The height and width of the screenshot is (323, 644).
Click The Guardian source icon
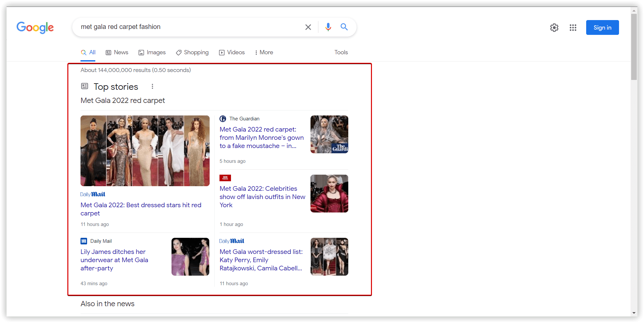pyautogui.click(x=223, y=119)
